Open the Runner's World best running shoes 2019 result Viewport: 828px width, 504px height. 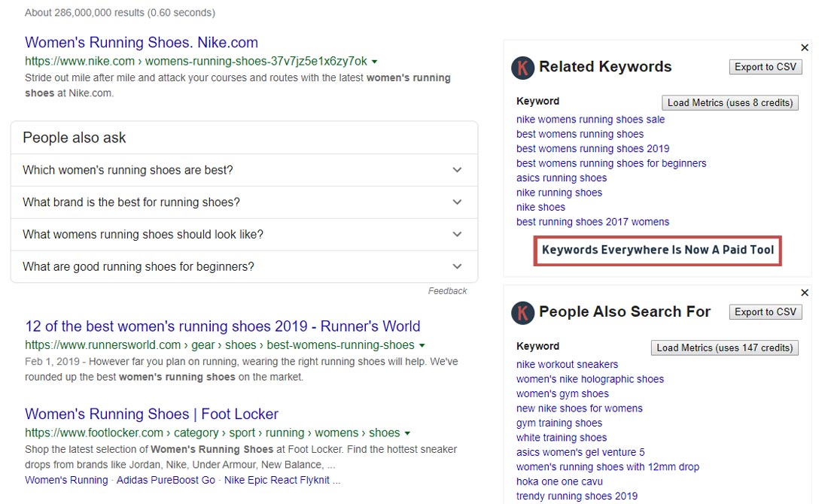click(223, 326)
